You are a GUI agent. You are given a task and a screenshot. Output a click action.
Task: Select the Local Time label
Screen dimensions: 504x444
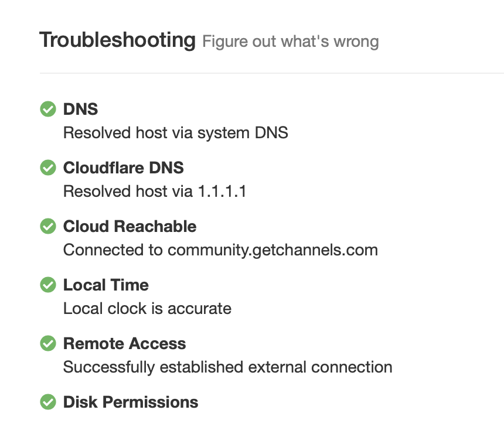click(x=105, y=285)
